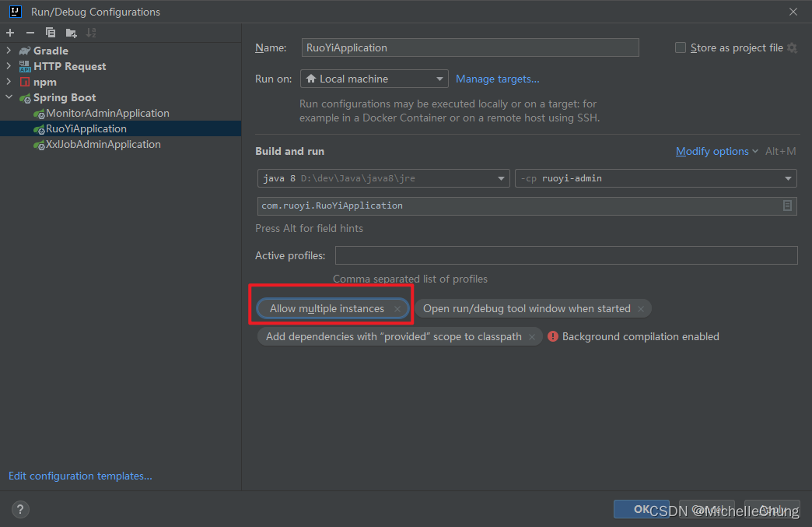This screenshot has width=812, height=527.
Task: Click the main class com.ruoyi.RuoYiApplication field
Action: (527, 206)
